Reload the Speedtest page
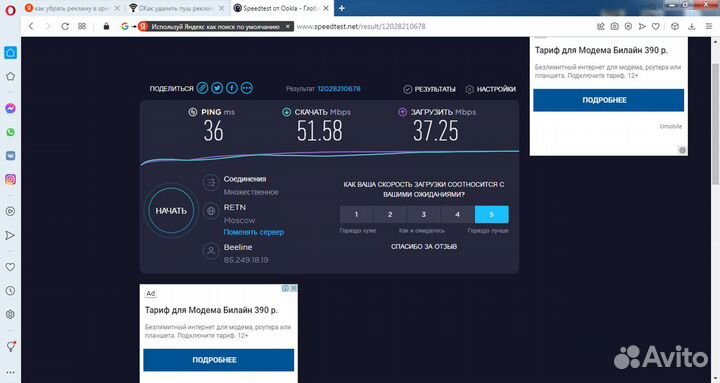The height and width of the screenshot is (383, 720). click(x=65, y=26)
